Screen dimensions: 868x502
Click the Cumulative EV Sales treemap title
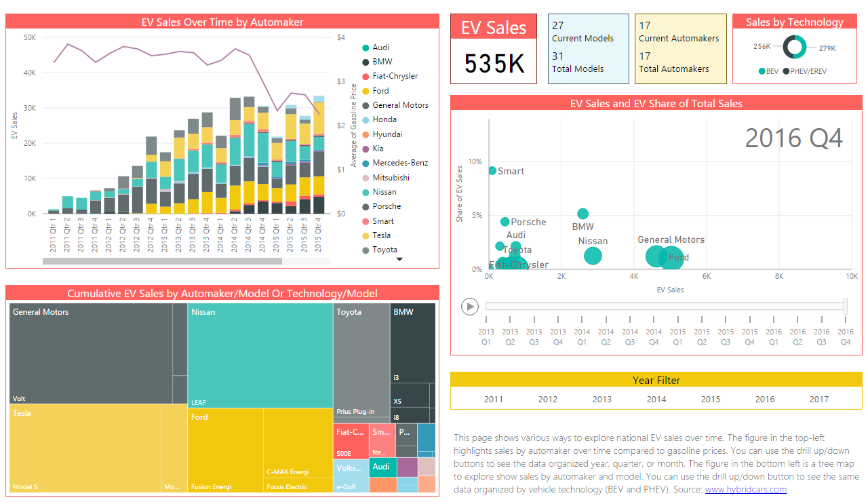[222, 293]
